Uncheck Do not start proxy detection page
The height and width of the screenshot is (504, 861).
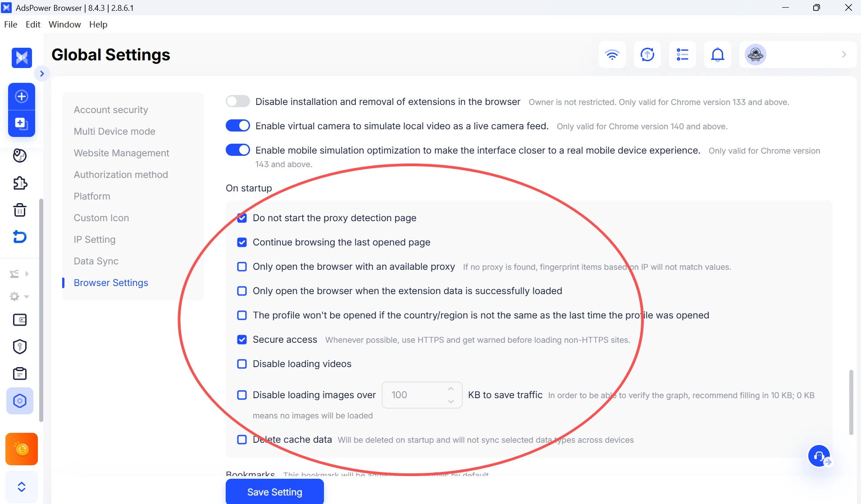[242, 218]
